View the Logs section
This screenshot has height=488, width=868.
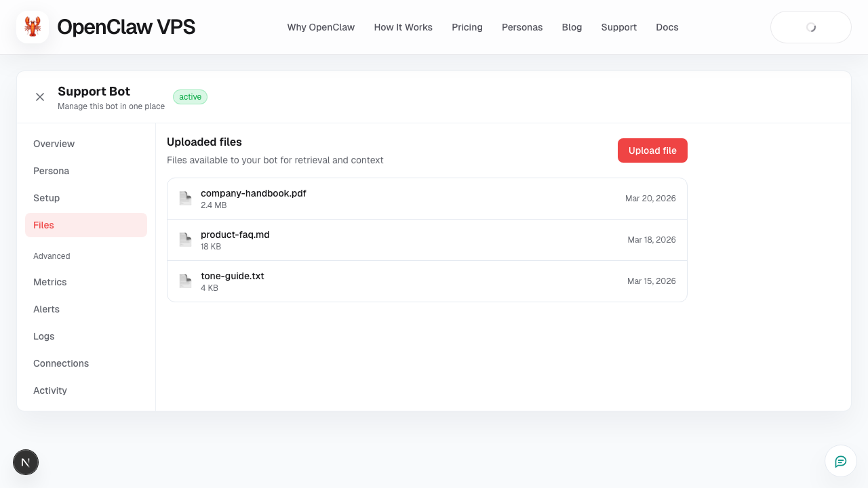(x=43, y=336)
